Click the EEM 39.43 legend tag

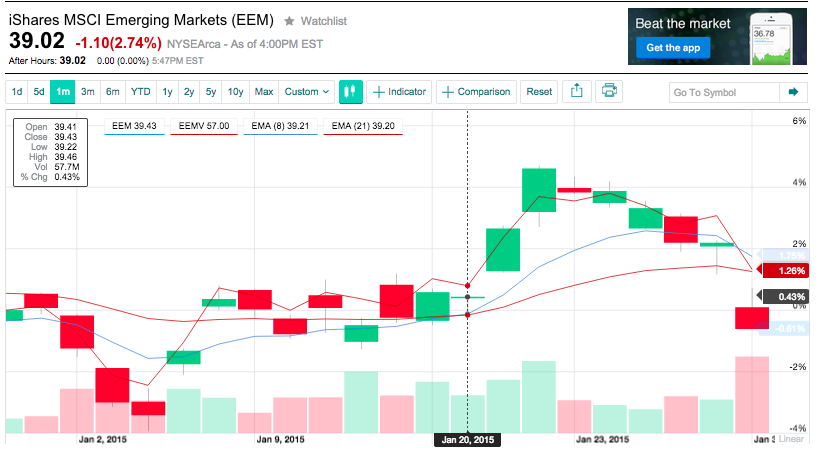pyautogui.click(x=134, y=126)
